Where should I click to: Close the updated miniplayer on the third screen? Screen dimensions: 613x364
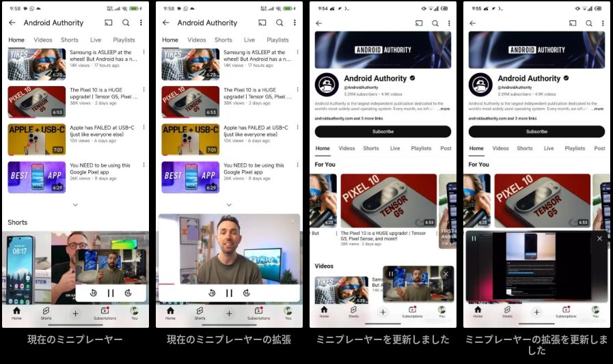446,274
